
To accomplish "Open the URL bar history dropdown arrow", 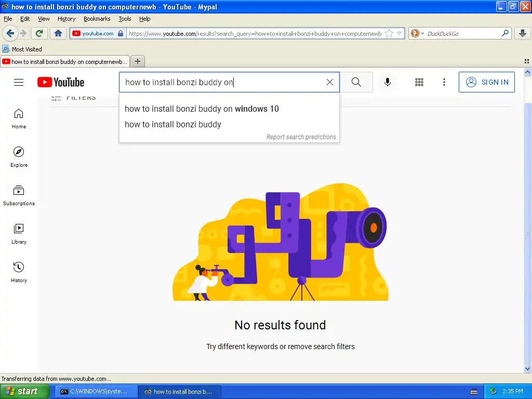I will 400,33.
